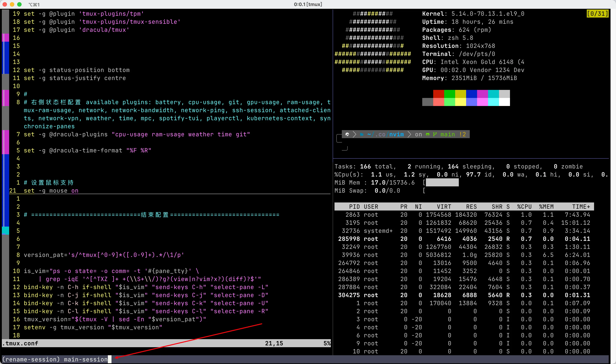
Task: Click the magenta swatch in the top palette row
Action: point(483,94)
